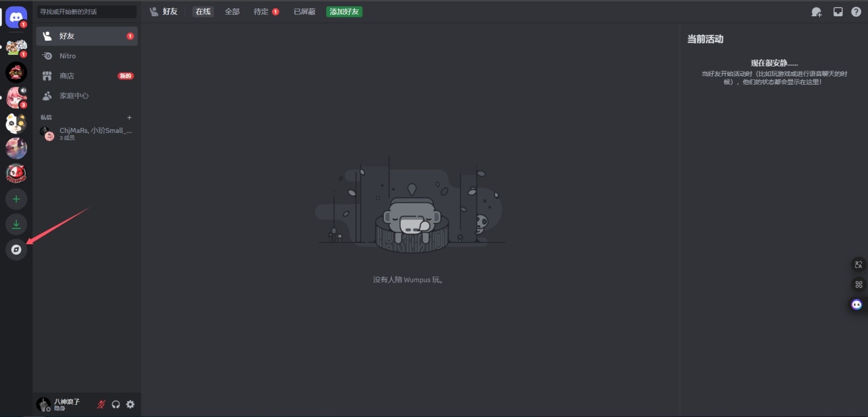Open group chat ChjMaRs, 小玠Small_
Image resolution: width=868 pixels, height=417 pixels.
click(x=87, y=134)
